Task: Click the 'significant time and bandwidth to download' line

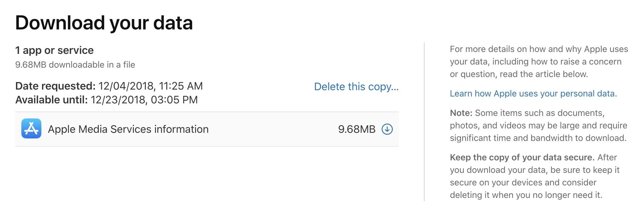Action: [x=538, y=138]
